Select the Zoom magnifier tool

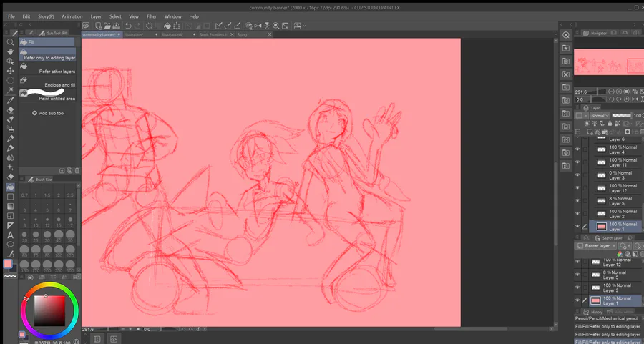click(x=10, y=42)
